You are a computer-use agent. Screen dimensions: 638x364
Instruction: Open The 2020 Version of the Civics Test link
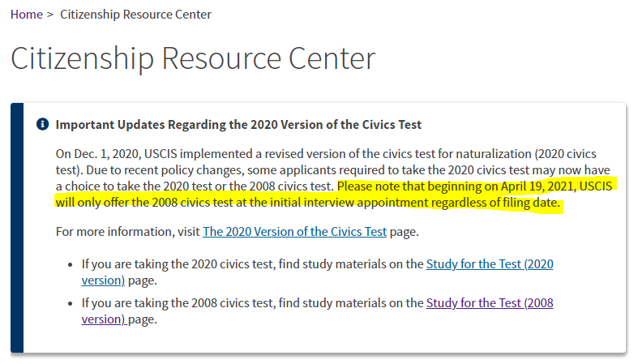click(x=294, y=231)
